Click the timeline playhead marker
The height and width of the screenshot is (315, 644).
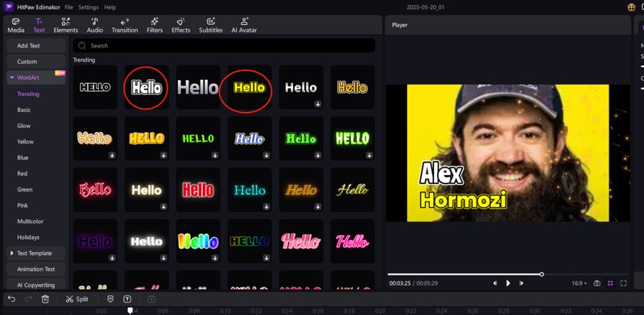pyautogui.click(x=130, y=310)
